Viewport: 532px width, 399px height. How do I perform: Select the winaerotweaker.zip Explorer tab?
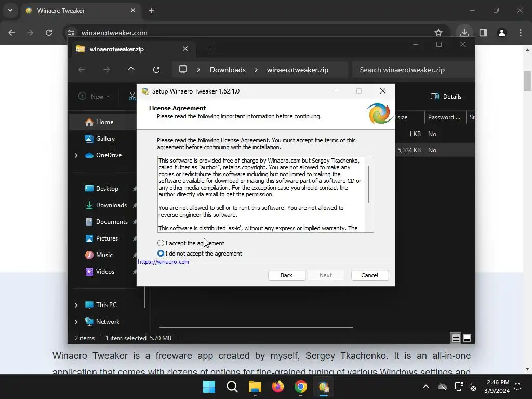(x=132, y=49)
